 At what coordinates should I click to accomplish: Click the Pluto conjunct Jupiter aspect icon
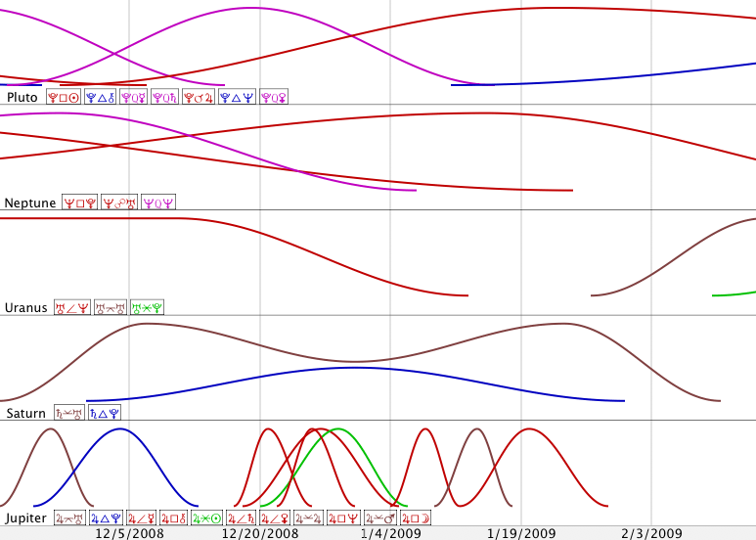pyautogui.click(x=199, y=97)
